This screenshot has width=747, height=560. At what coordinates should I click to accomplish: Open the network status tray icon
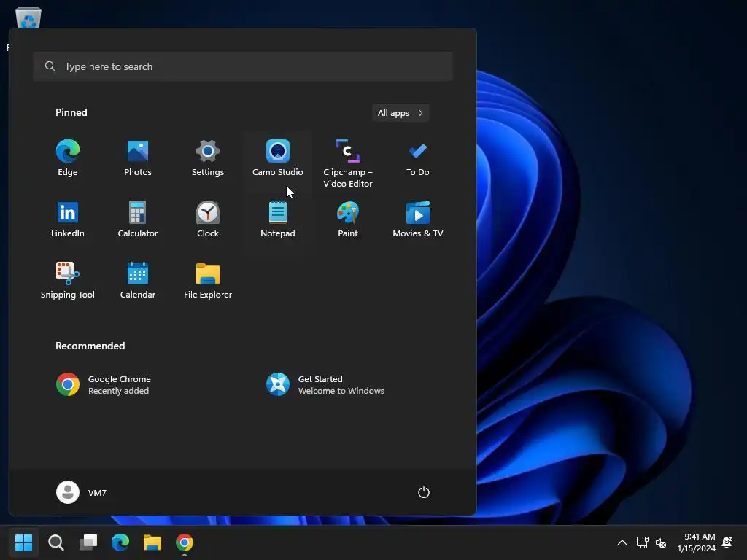point(642,542)
